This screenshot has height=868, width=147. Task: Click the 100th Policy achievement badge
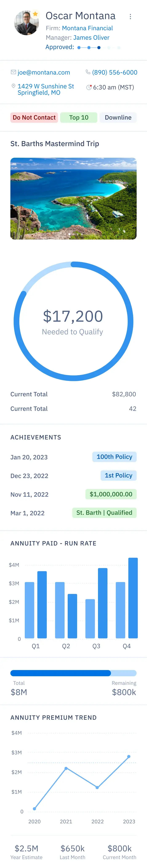[114, 457]
